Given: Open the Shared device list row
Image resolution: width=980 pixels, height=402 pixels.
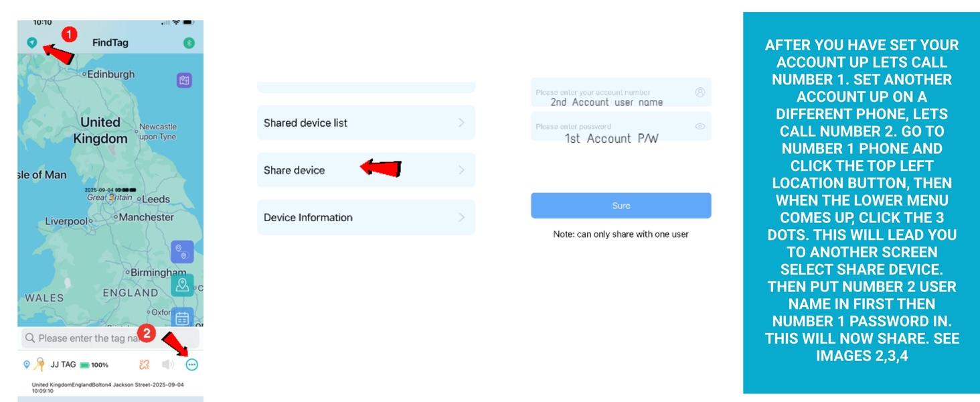Looking at the screenshot, I should tap(366, 123).
